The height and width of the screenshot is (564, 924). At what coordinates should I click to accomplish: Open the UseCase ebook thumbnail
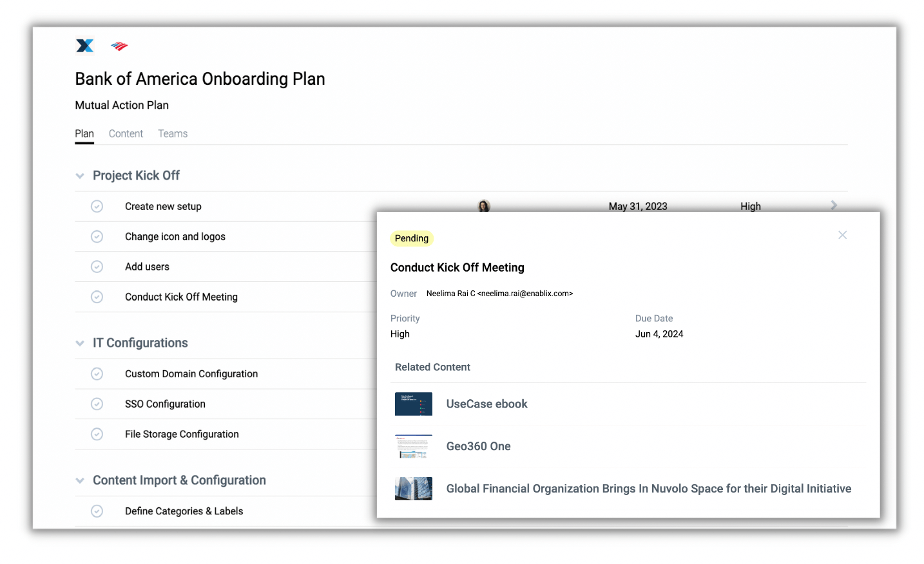point(413,404)
